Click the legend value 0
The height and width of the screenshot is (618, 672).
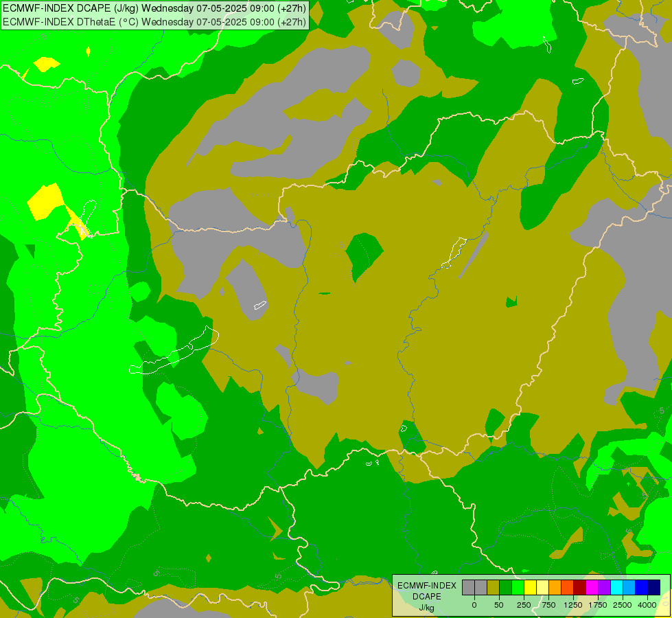[474, 605]
